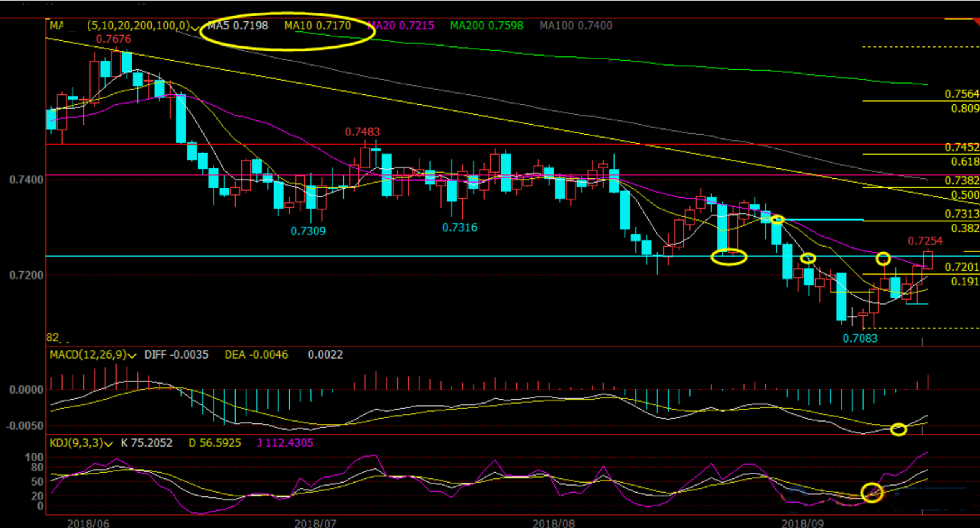The image size is (980, 528).
Task: Click the KDJ J 112.4305 value label
Action: tap(285, 443)
